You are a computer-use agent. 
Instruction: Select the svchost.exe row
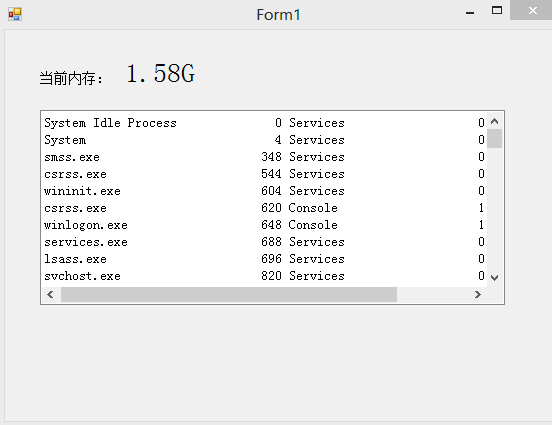tap(264, 276)
